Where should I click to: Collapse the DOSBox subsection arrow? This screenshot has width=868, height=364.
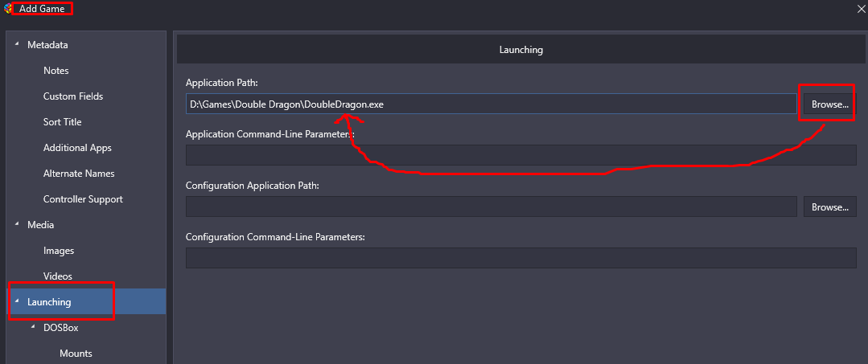(x=32, y=327)
